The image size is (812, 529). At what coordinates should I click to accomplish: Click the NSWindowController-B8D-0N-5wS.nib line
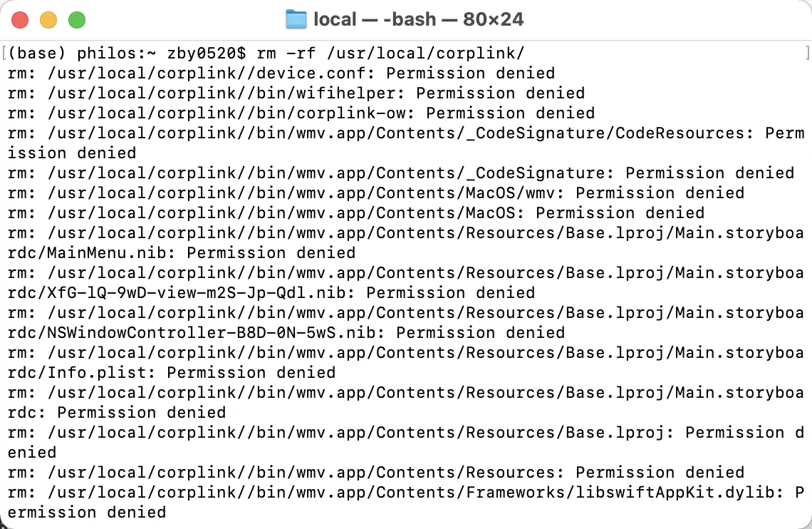click(286, 333)
